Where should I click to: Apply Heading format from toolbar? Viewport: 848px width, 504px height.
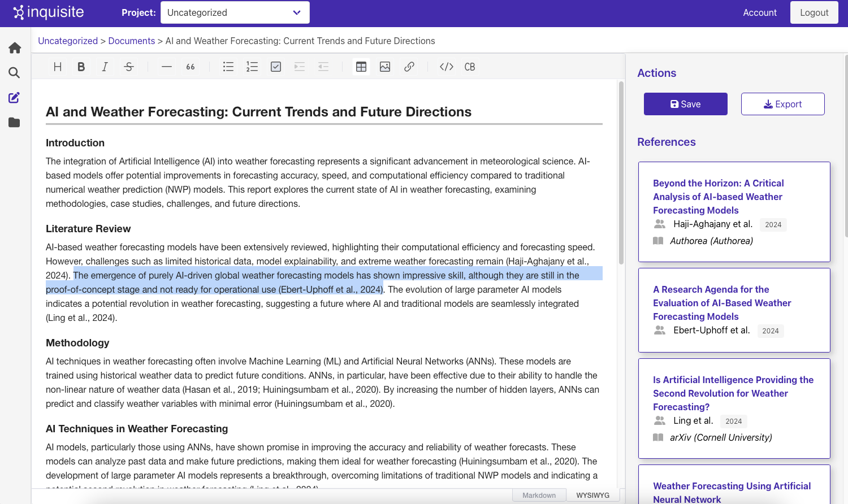[x=58, y=67]
